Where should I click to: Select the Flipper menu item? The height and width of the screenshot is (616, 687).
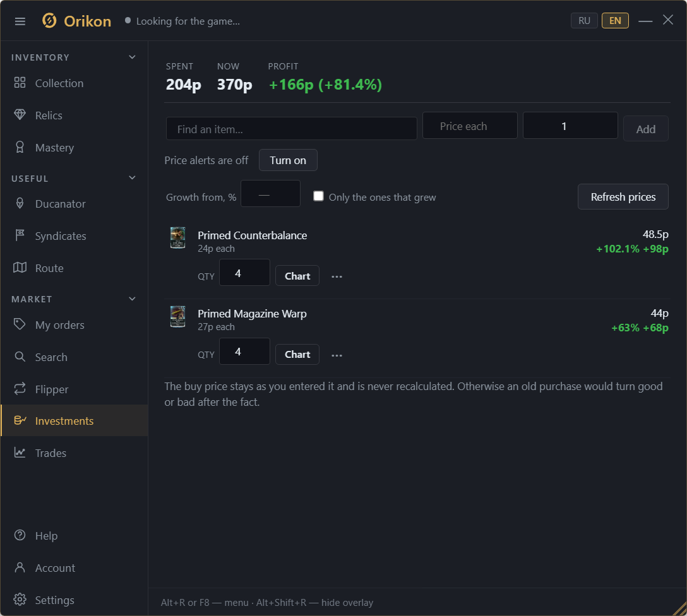click(x=74, y=389)
